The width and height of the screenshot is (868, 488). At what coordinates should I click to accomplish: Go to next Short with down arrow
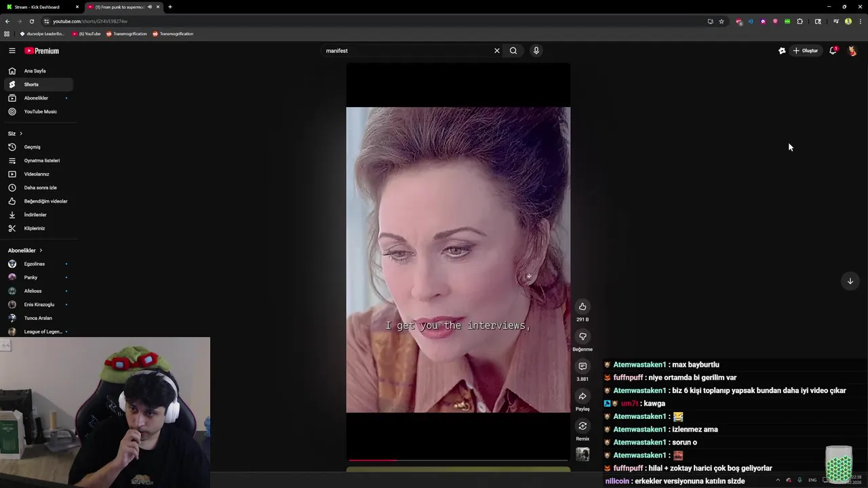click(x=850, y=281)
